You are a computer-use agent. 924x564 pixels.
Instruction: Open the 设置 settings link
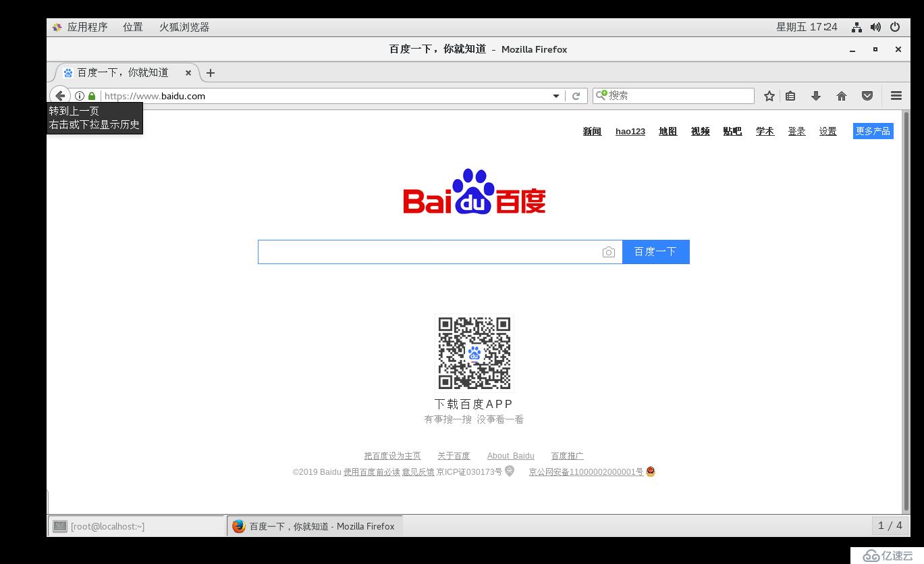(828, 132)
